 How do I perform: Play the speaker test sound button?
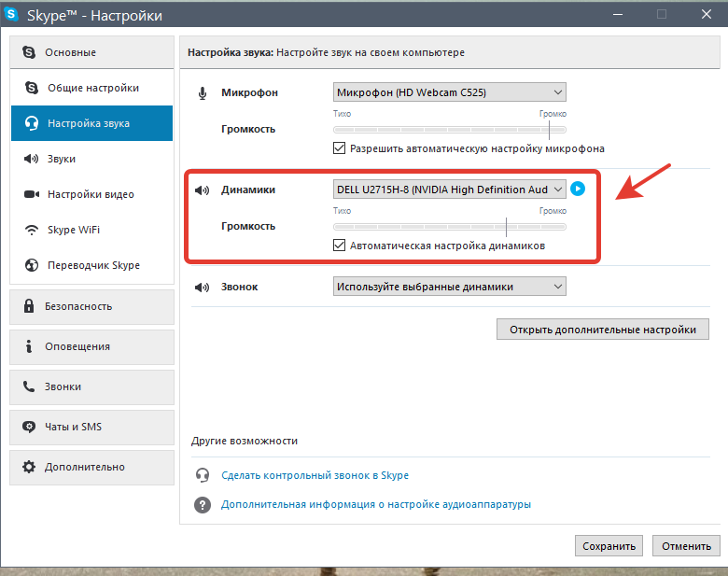click(x=578, y=189)
